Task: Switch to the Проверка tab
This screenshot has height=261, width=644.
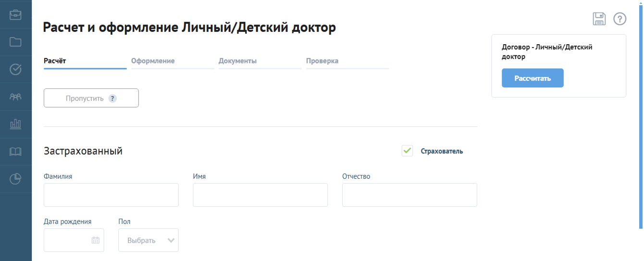Action: [x=322, y=61]
